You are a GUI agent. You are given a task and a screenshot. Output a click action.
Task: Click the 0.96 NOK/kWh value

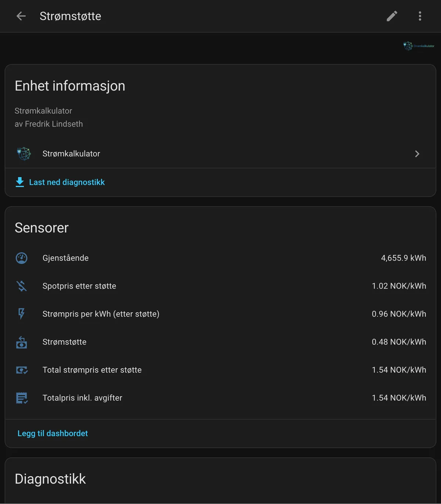tap(399, 314)
